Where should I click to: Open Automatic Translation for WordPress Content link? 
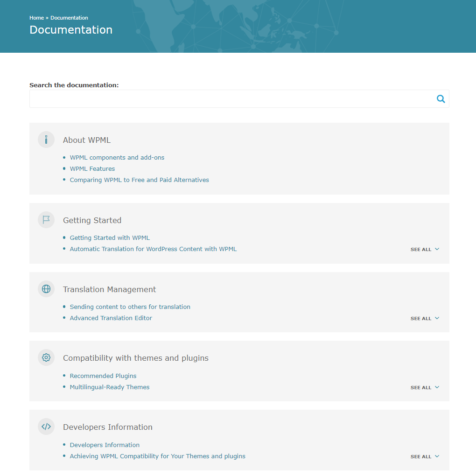point(154,249)
